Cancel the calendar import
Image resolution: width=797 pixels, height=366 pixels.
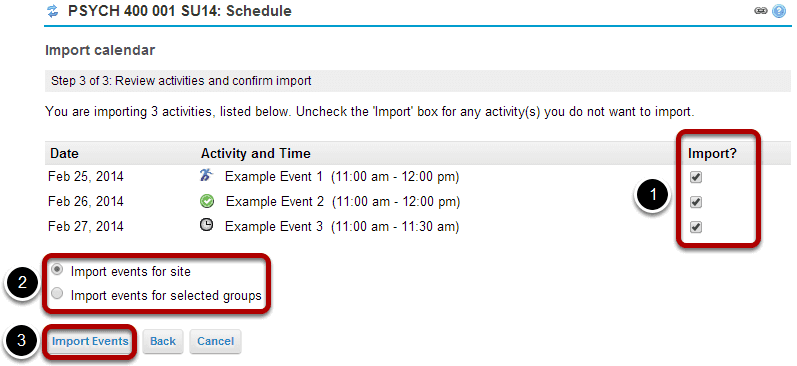pos(216,341)
